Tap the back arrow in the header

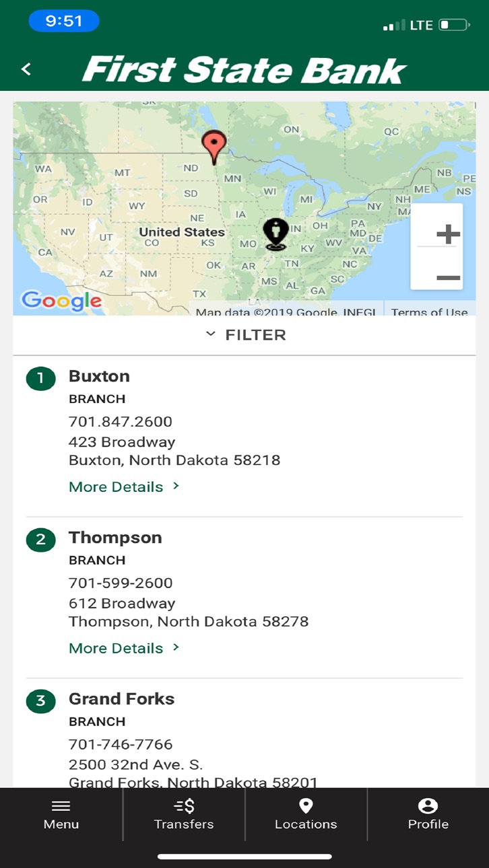pyautogui.click(x=26, y=69)
